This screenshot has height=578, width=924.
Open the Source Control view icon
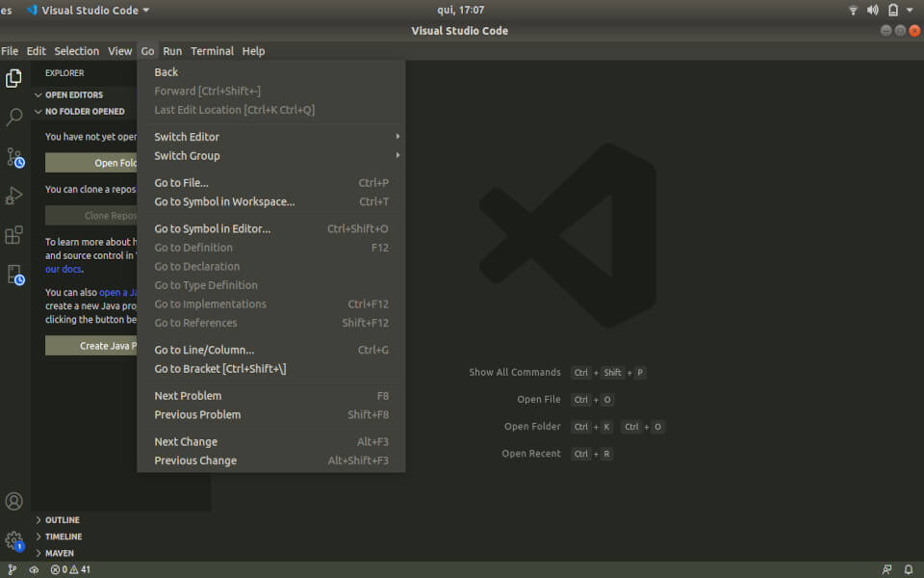click(14, 157)
